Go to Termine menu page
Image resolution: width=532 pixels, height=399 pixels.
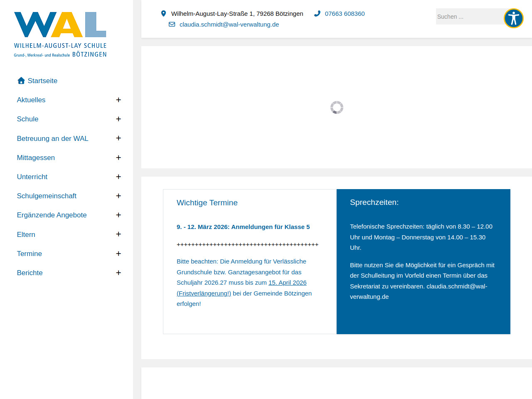pos(30,254)
